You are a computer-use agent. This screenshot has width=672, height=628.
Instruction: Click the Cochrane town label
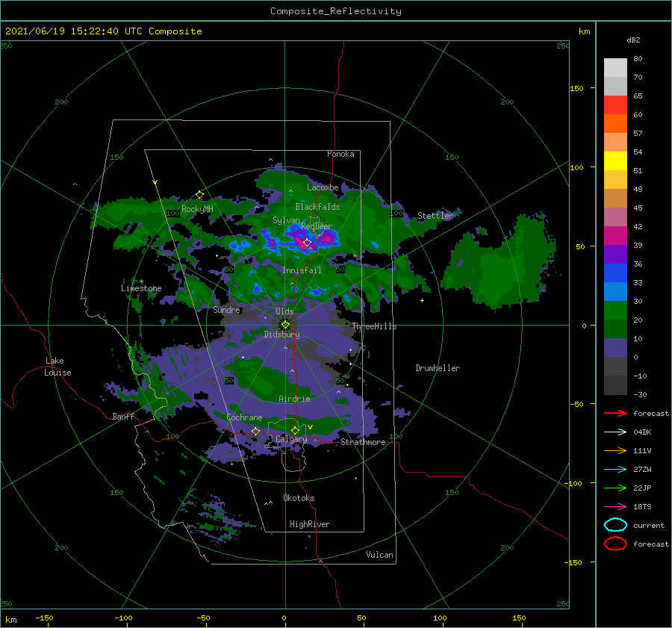[x=244, y=417]
